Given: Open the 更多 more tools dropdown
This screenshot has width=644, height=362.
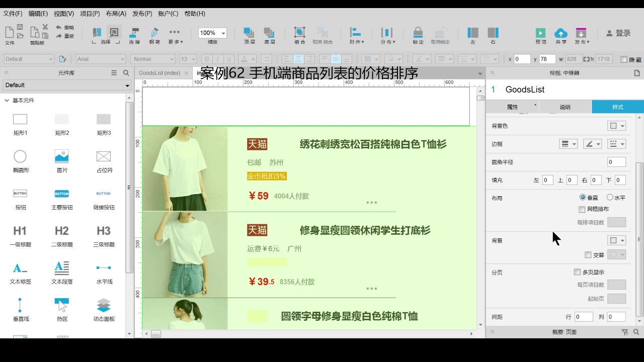Looking at the screenshot, I should [x=175, y=35].
